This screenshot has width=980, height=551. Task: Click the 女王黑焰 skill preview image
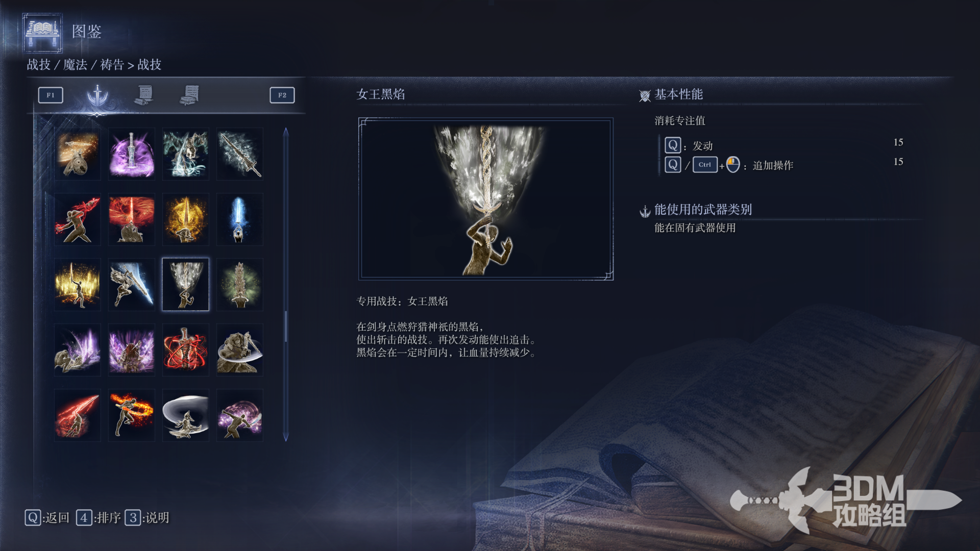(x=486, y=199)
